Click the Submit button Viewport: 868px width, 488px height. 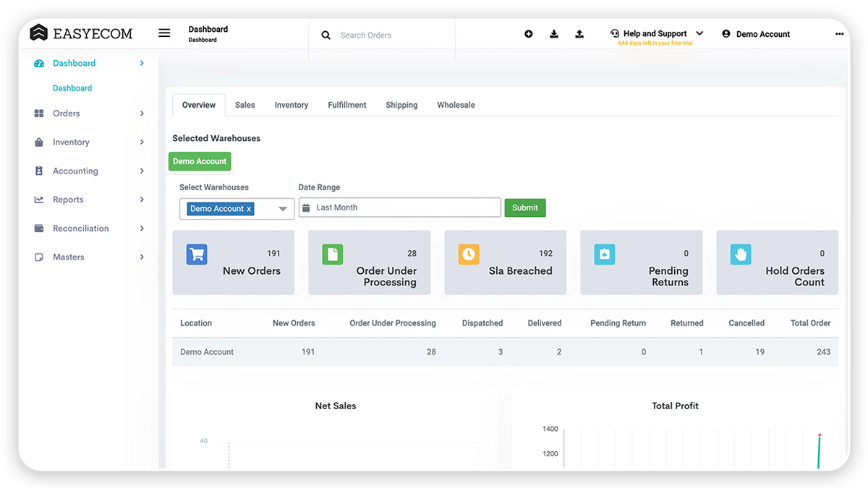525,207
